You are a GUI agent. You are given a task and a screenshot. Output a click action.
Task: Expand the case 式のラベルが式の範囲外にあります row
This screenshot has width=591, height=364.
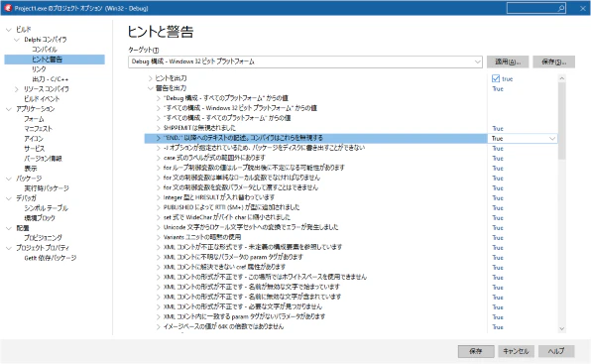coord(159,158)
